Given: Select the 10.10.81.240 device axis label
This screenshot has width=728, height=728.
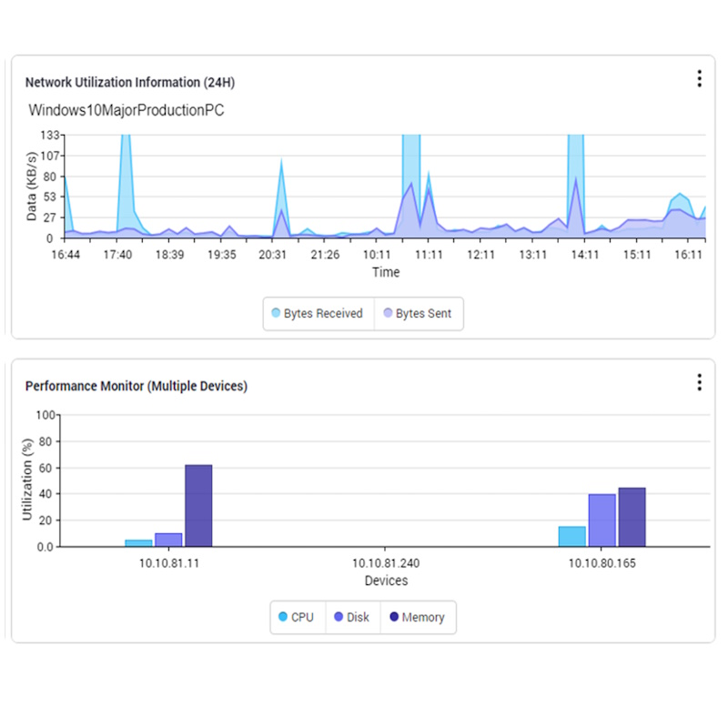Looking at the screenshot, I should coord(386,563).
